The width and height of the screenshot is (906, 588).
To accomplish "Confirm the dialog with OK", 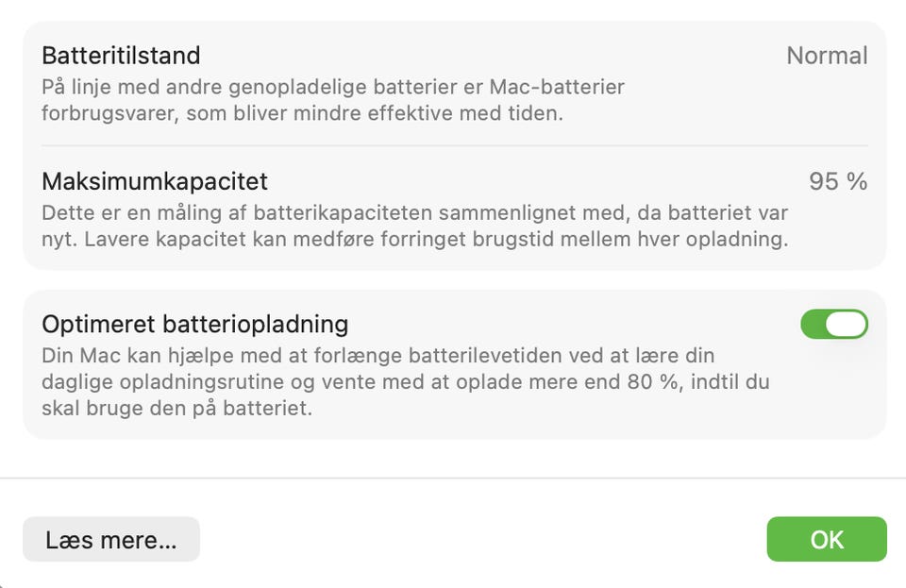I will point(827,540).
